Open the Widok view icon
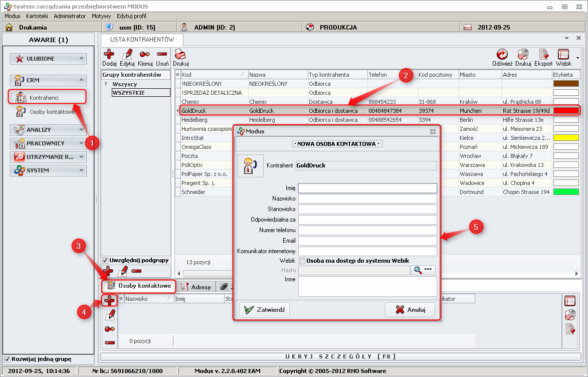Screen dimensions: 588x377 pos(563,54)
